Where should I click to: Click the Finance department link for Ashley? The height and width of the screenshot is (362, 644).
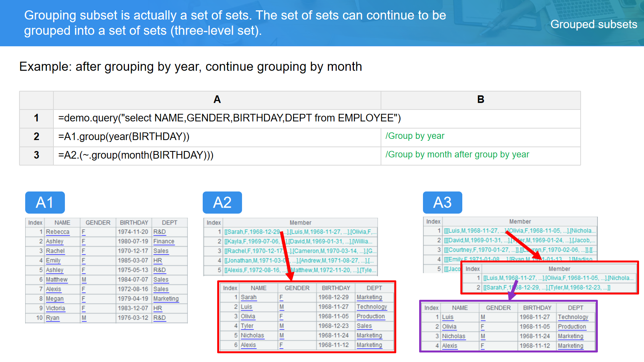click(x=164, y=241)
